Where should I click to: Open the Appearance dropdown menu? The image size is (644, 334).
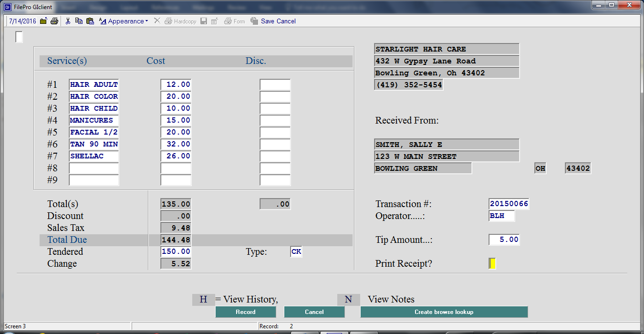tap(124, 21)
